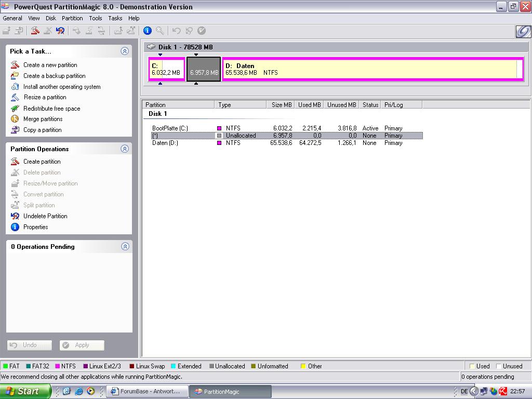Screen dimensions: 532x399
Task: Click the Install another operating system icon
Action: tap(15, 86)
